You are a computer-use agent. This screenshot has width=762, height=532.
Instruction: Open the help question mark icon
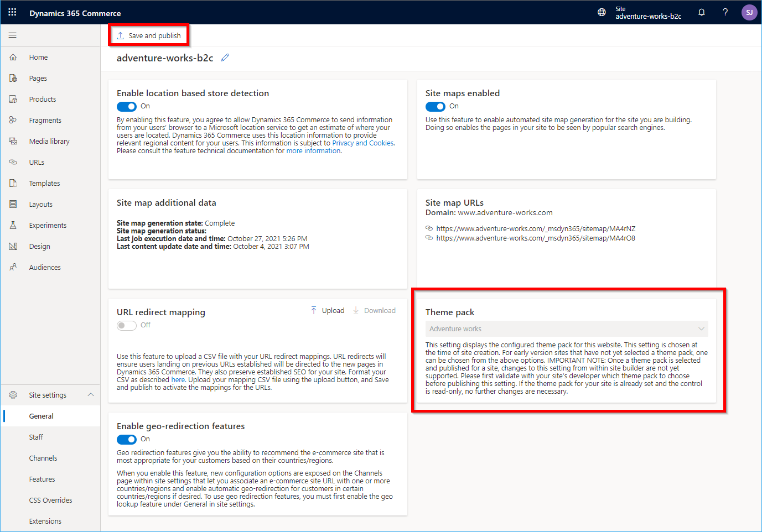pos(725,12)
